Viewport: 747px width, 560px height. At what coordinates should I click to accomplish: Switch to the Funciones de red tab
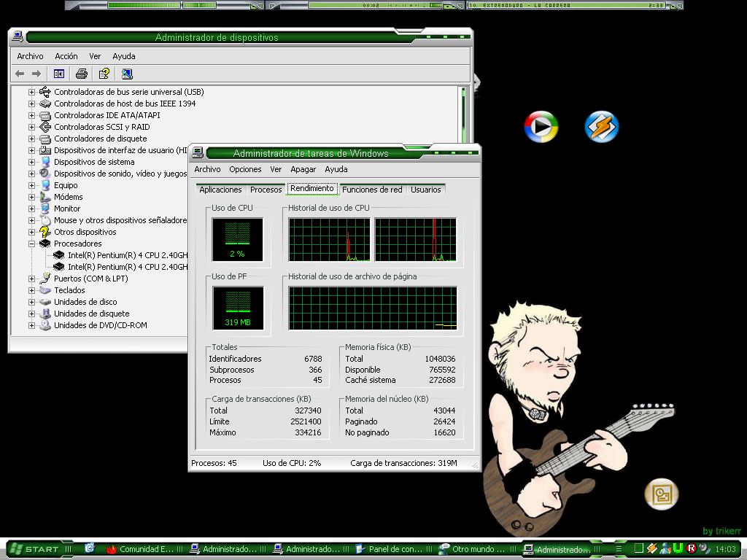point(372,190)
